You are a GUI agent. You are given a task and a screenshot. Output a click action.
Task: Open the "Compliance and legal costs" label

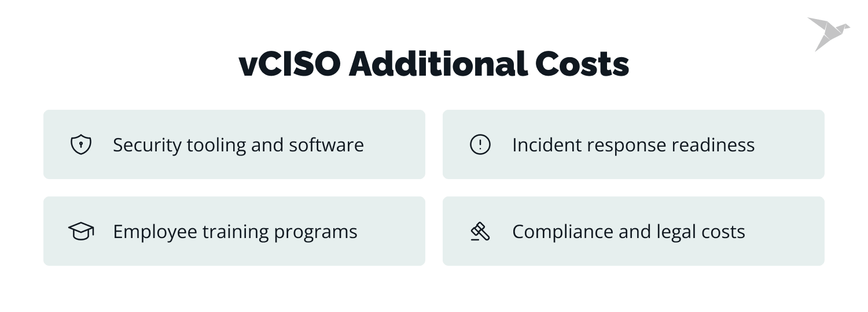tap(628, 232)
